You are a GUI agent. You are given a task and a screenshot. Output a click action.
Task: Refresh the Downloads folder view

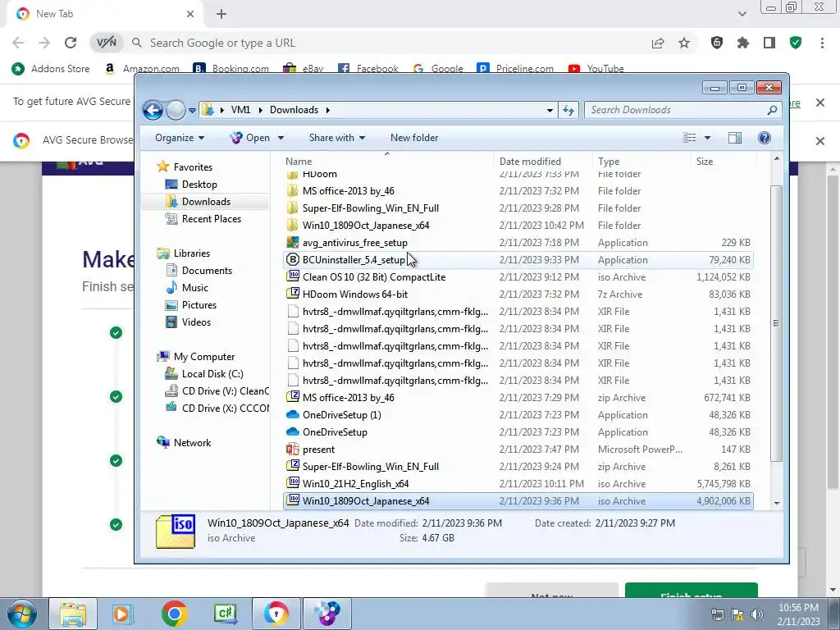[x=568, y=111]
